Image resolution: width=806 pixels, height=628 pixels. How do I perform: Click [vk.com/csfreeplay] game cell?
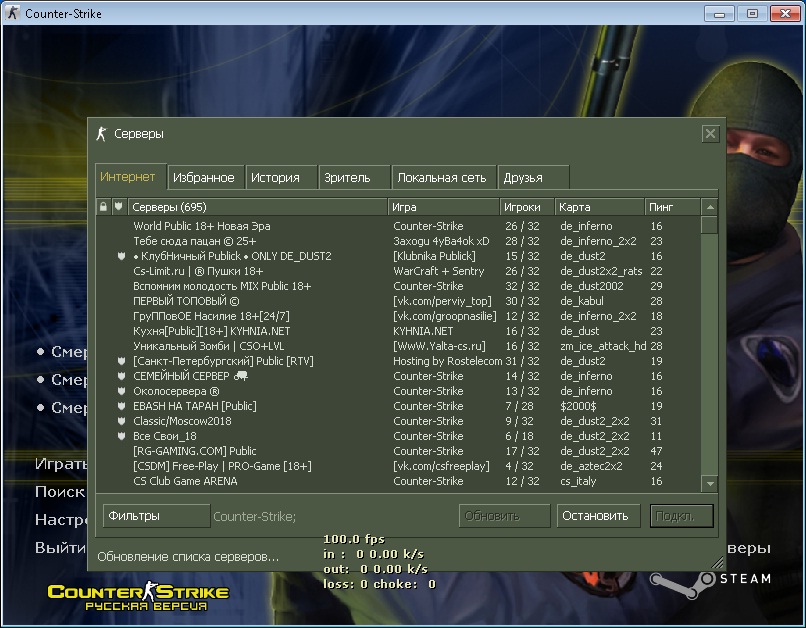click(441, 466)
